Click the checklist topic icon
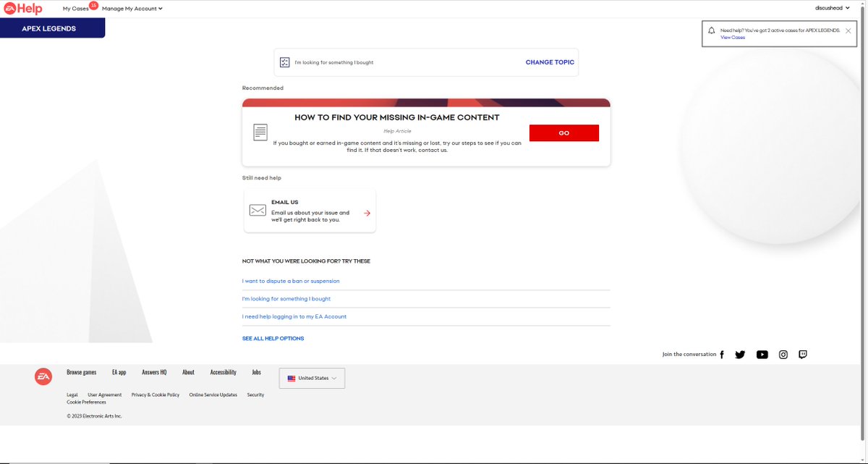This screenshot has height=464, width=868. (285, 62)
